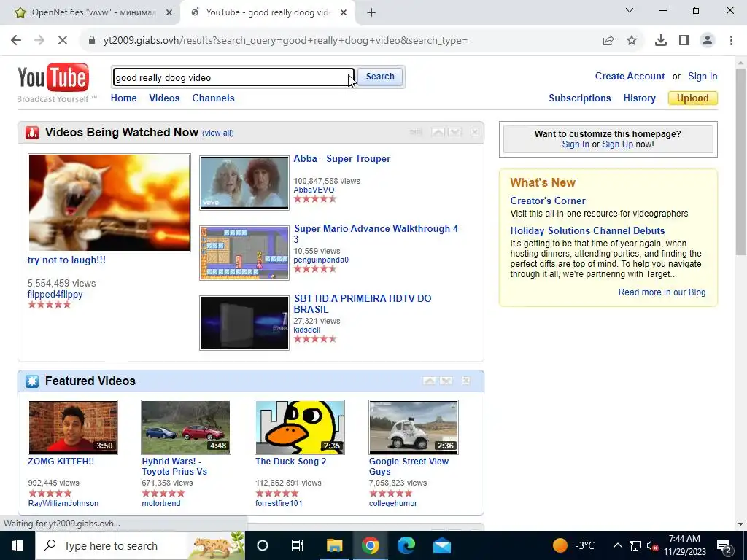The image size is (747, 560).
Task: Click the Featured Videos star icon
Action: 32,381
